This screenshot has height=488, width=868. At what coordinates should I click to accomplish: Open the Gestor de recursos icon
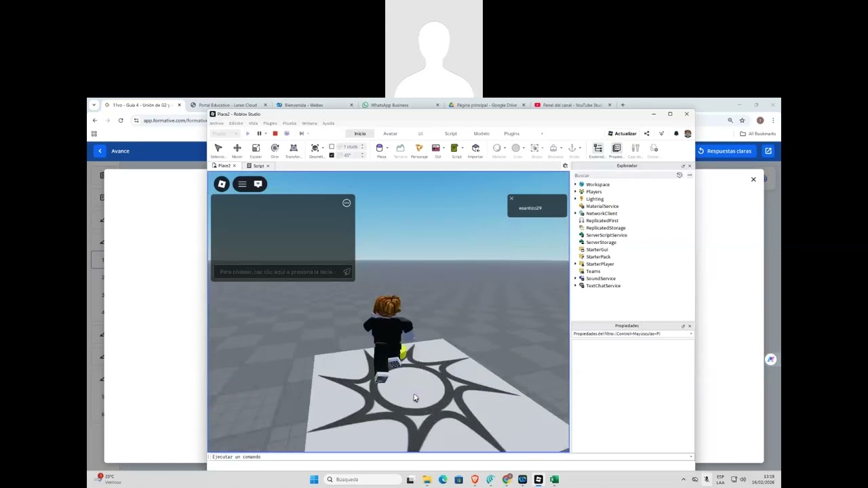point(654,148)
